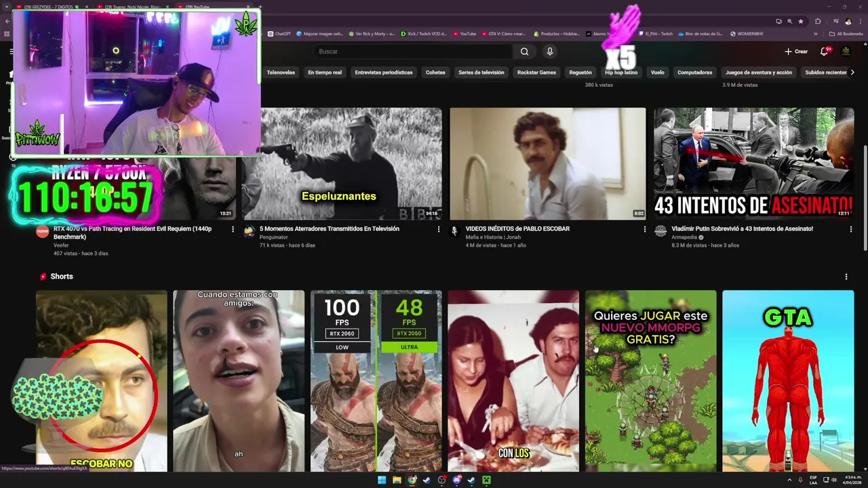Open the GTA V: Cómo crear bookmark
This screenshot has height=488, width=868.
[x=503, y=33]
